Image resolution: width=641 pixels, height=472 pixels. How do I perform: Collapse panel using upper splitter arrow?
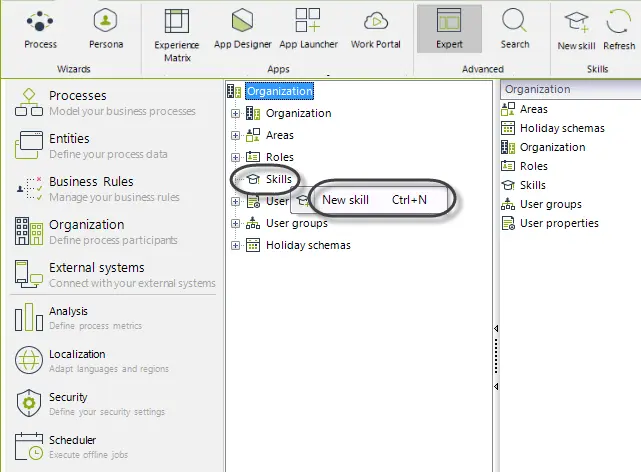(x=496, y=329)
